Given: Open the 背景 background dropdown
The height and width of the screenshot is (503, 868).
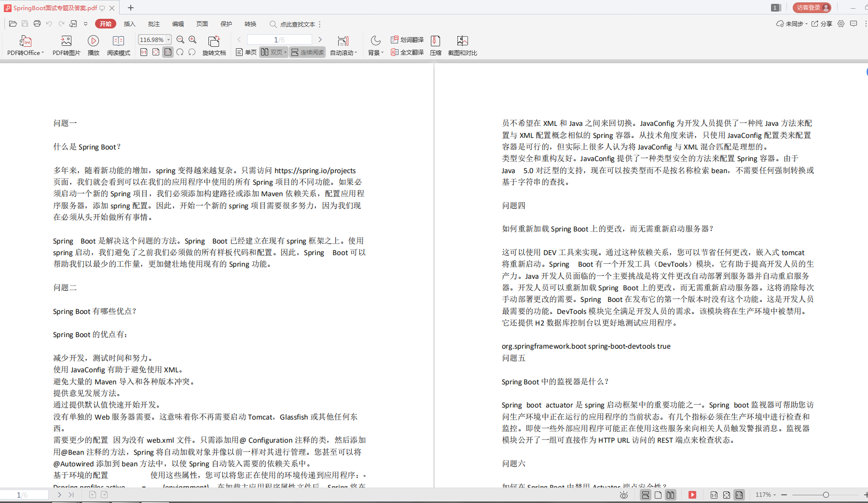Looking at the screenshot, I should 376,45.
